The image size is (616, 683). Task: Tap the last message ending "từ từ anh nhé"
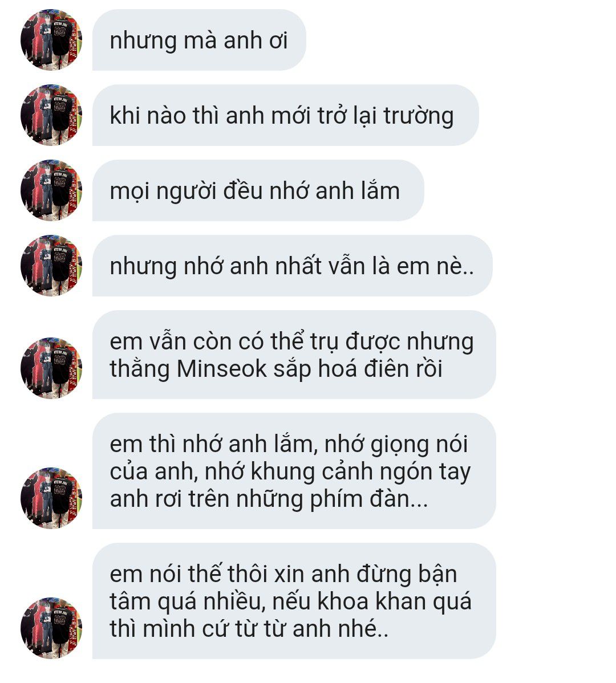[x=294, y=601]
